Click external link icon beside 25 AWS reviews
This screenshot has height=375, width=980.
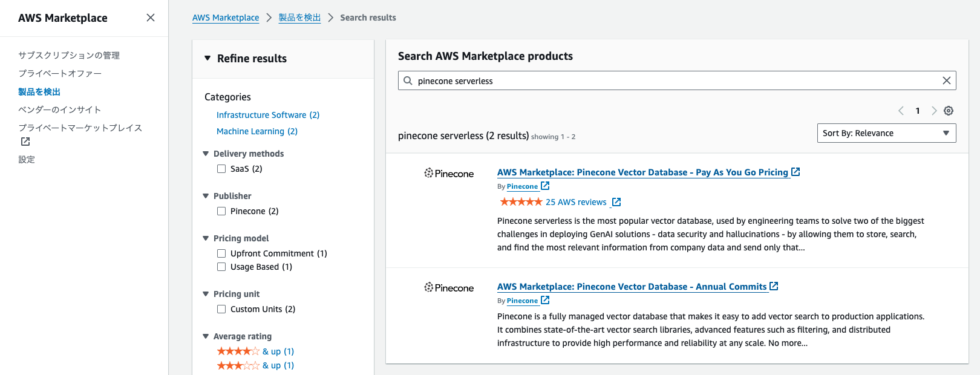pyautogui.click(x=616, y=202)
